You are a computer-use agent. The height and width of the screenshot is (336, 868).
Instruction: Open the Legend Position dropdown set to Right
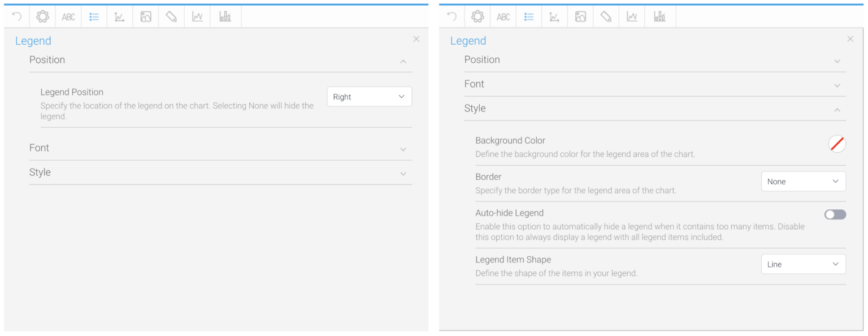pos(370,97)
